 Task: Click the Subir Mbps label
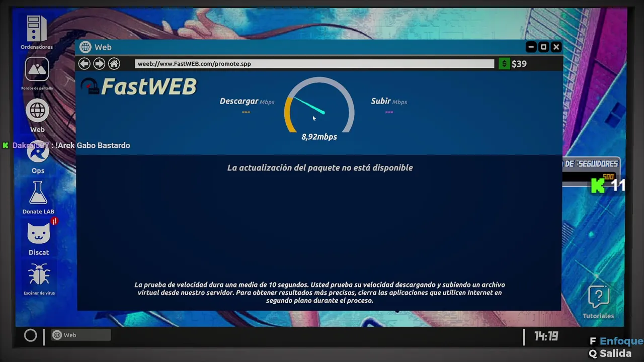[x=389, y=101]
